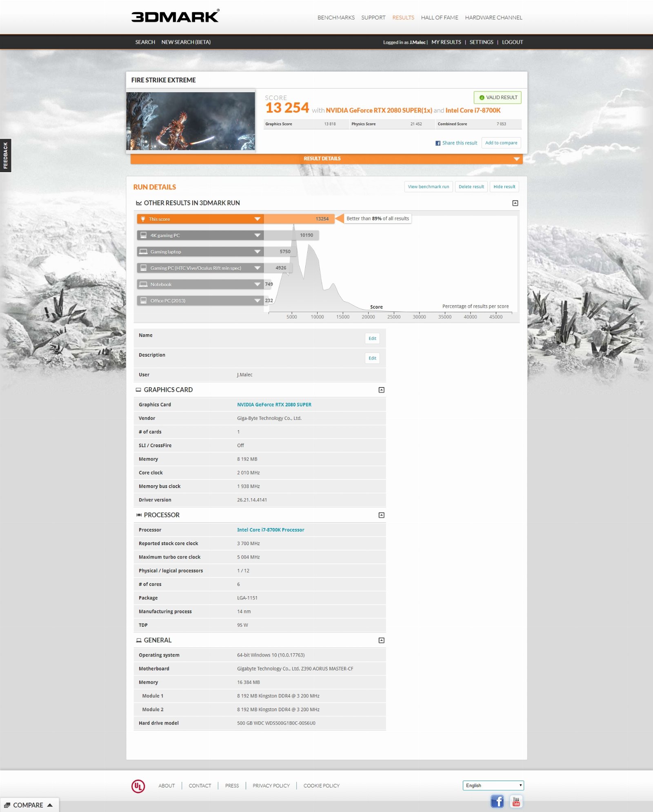Click the UL logo in footer
653x812 pixels.
138,786
